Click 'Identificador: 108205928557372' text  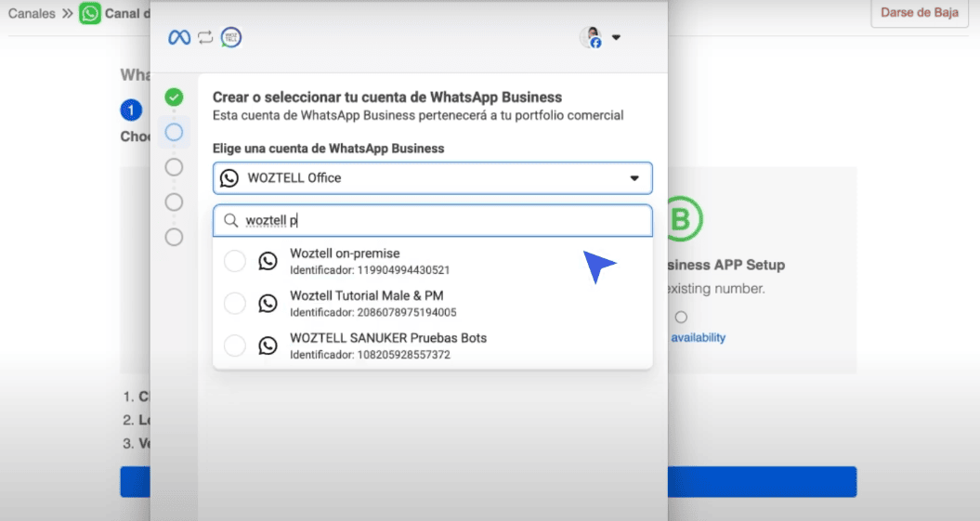click(370, 355)
